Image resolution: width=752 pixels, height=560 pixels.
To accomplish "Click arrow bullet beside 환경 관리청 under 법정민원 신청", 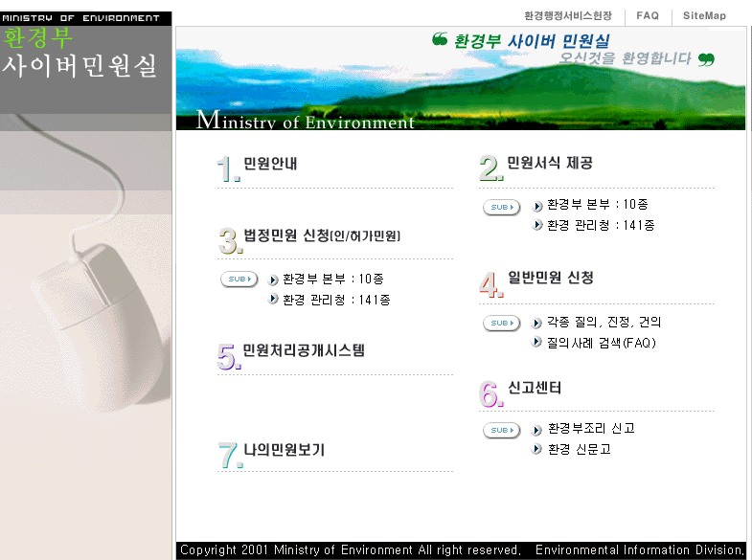I will [x=273, y=299].
